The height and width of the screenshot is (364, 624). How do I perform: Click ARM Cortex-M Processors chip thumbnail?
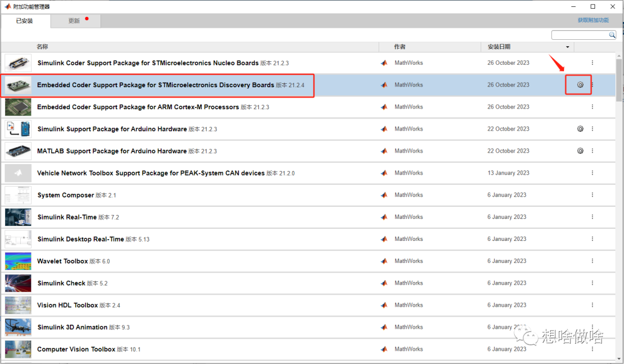18,107
